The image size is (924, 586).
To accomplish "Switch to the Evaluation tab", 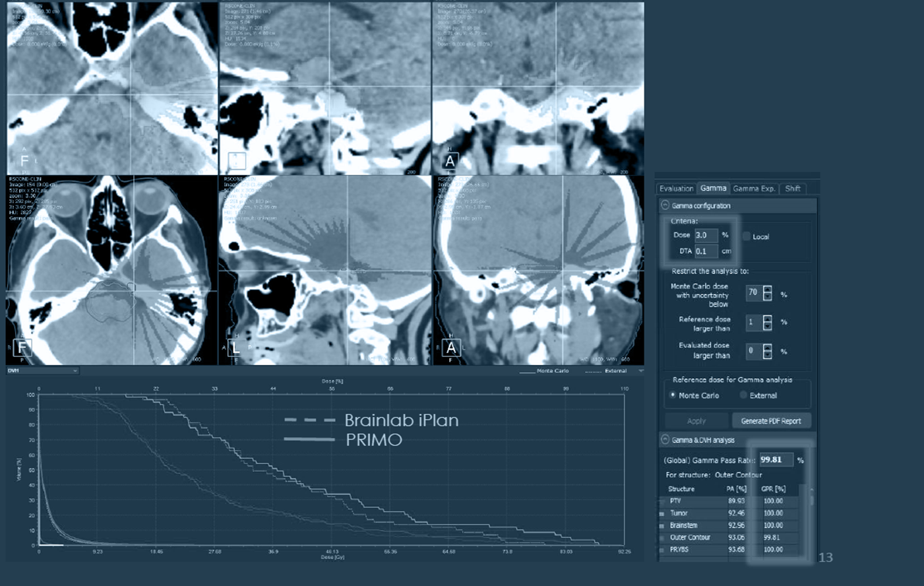I will (676, 189).
